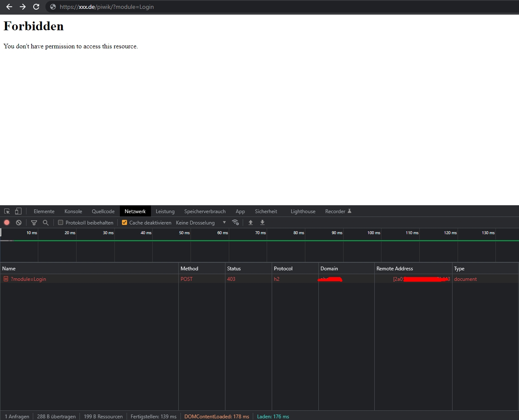Click the 50 ms timeline marker
The height and width of the screenshot is (420, 519).
tap(184, 232)
